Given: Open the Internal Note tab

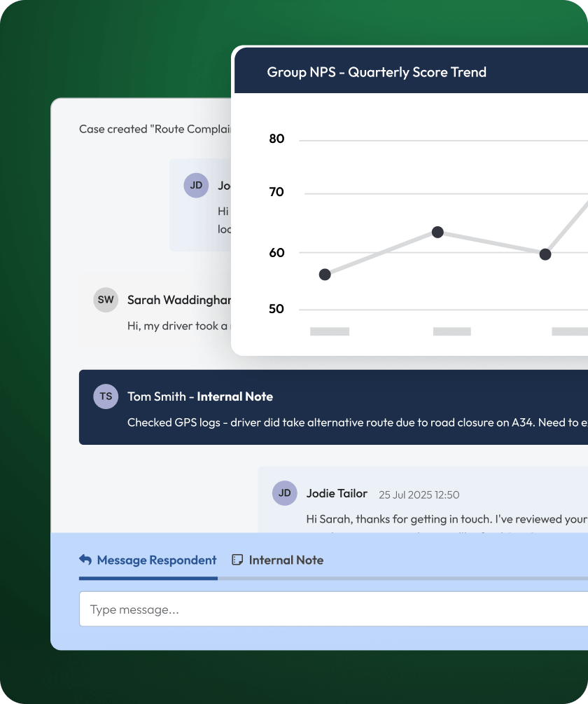Looking at the screenshot, I should [286, 560].
